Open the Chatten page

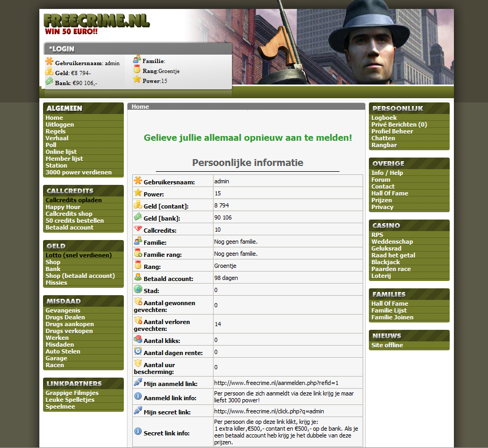point(383,138)
